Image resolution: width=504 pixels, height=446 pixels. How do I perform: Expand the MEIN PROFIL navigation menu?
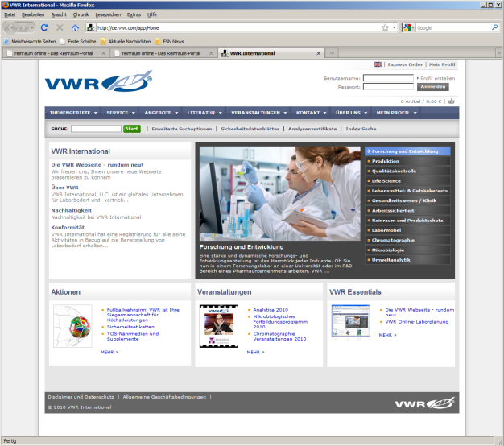tap(396, 113)
